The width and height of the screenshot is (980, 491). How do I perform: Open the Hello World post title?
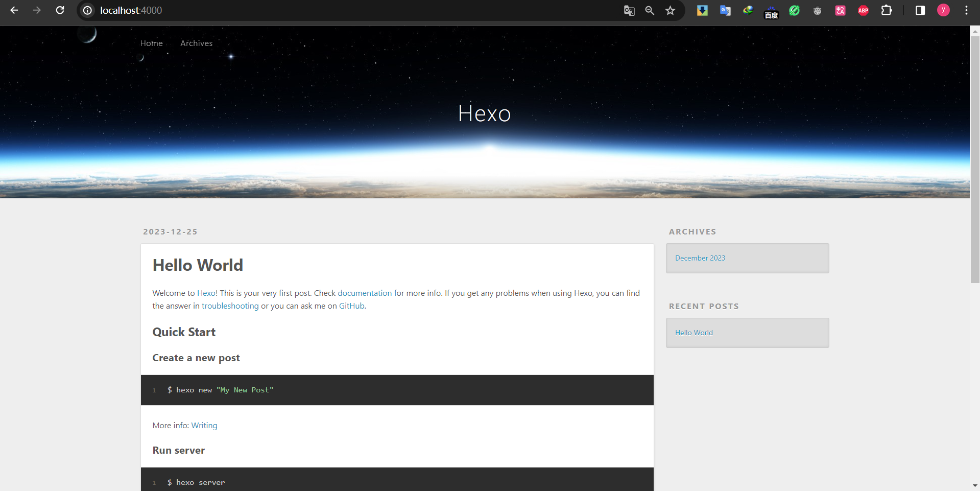coord(198,265)
